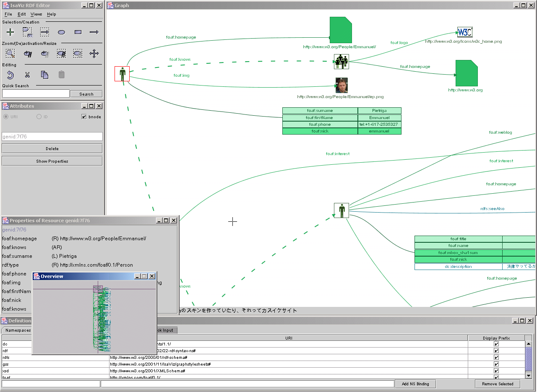The width and height of the screenshot is (537, 392).
Task: Open the Views menu
Action: tap(36, 14)
